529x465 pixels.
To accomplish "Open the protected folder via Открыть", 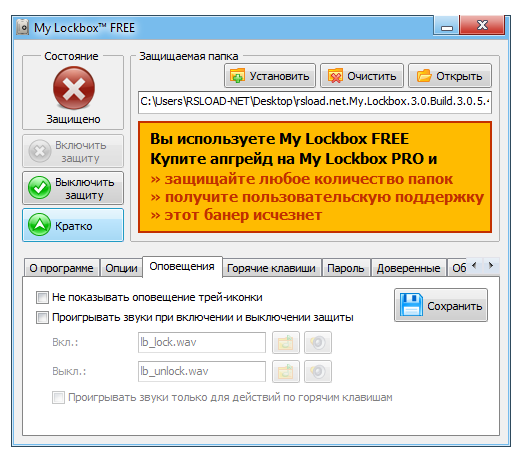I will [x=450, y=76].
